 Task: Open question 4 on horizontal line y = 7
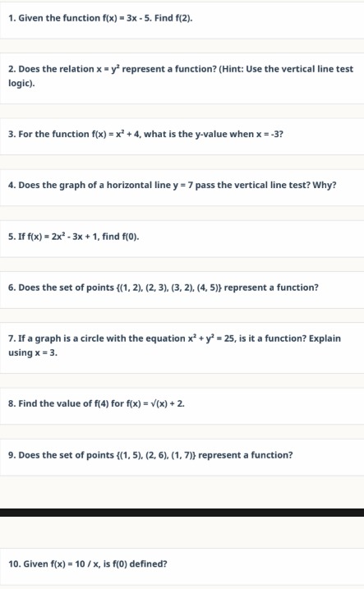coord(182,187)
